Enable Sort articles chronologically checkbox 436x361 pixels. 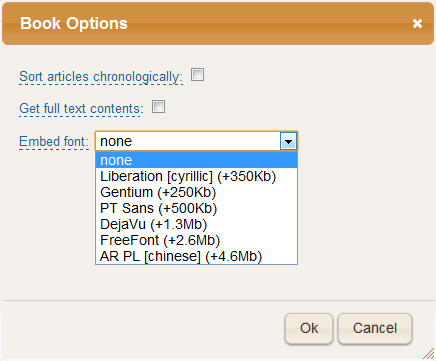click(x=197, y=75)
